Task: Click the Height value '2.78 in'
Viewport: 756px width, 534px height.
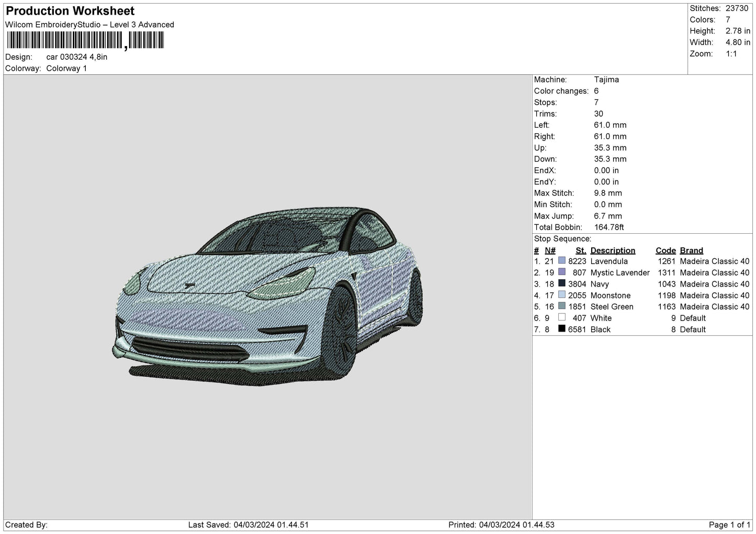Action: (738, 31)
